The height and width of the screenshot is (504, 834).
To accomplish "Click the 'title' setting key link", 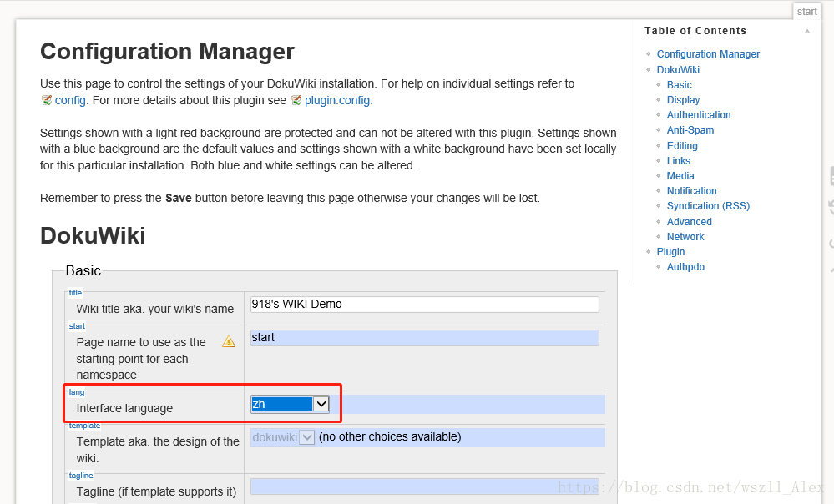I will (x=75, y=292).
